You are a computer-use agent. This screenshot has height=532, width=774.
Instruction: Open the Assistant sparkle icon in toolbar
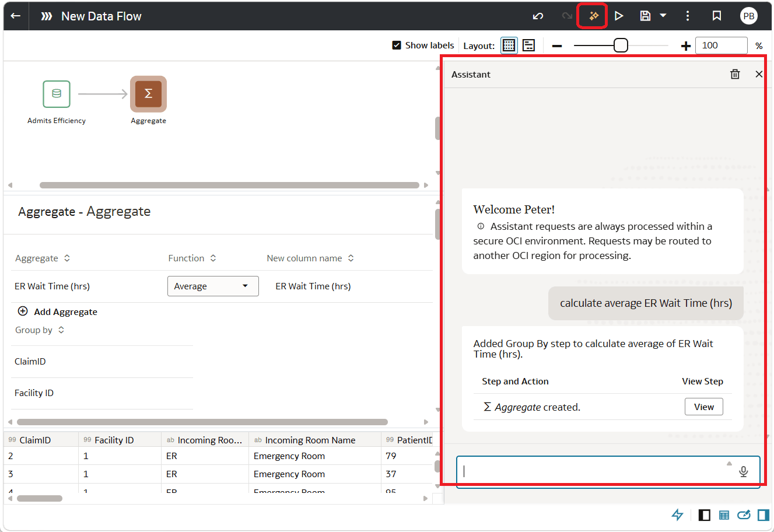tap(594, 16)
